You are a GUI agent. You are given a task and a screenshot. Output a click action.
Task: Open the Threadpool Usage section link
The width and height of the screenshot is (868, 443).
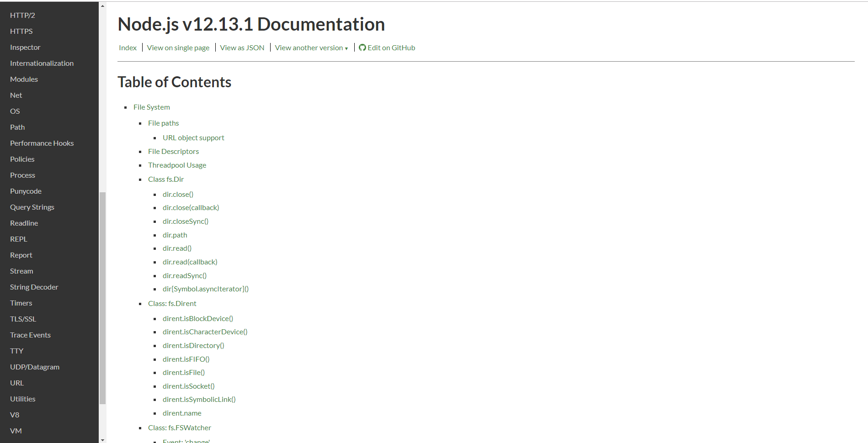click(x=177, y=165)
